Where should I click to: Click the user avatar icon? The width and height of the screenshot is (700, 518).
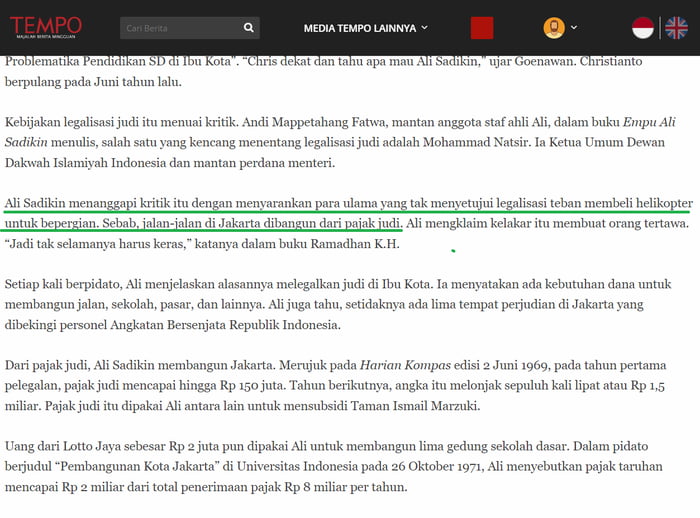click(553, 28)
